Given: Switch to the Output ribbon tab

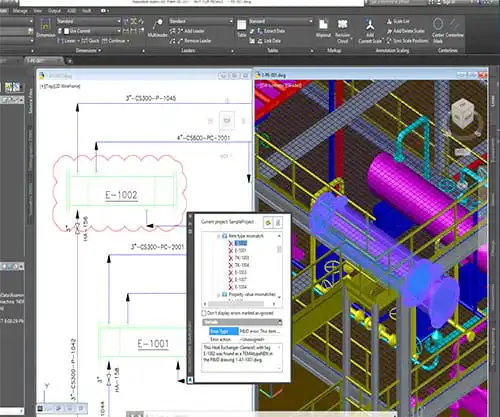Looking at the screenshot, I should 54,11.
